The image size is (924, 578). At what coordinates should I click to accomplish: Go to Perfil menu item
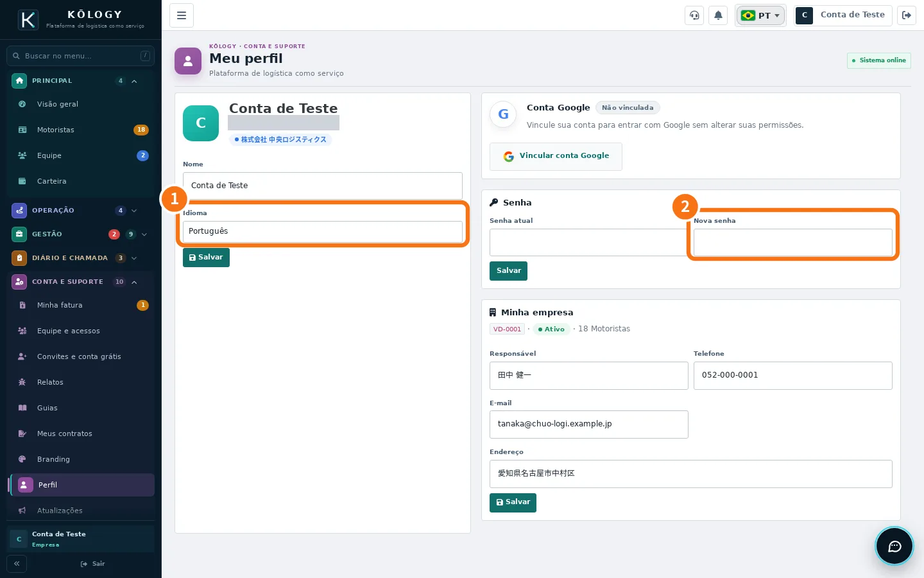click(82, 485)
